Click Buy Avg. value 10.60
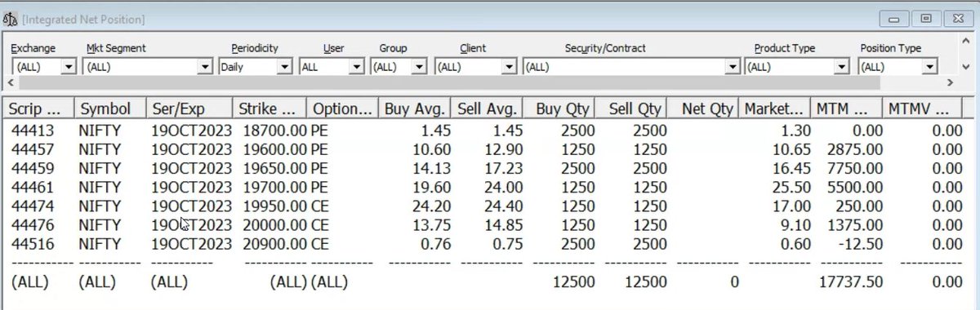 [432, 149]
